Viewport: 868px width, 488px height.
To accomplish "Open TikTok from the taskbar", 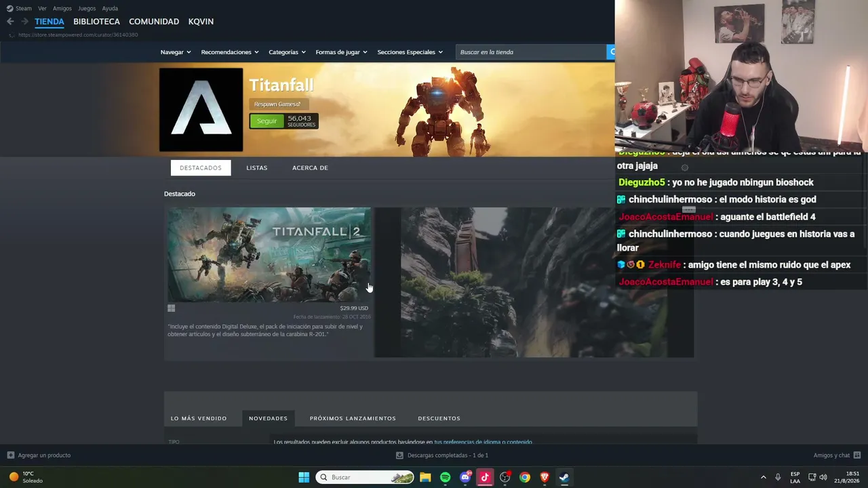I will 485,477.
